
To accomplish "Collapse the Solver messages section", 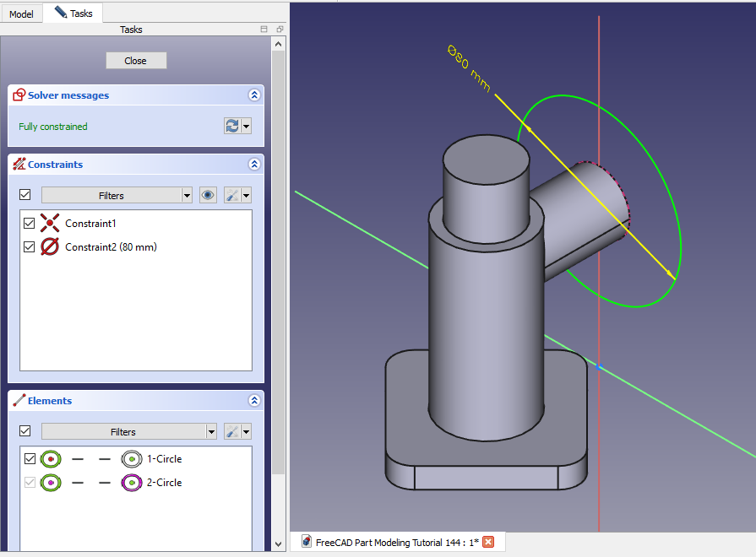I will (x=254, y=95).
